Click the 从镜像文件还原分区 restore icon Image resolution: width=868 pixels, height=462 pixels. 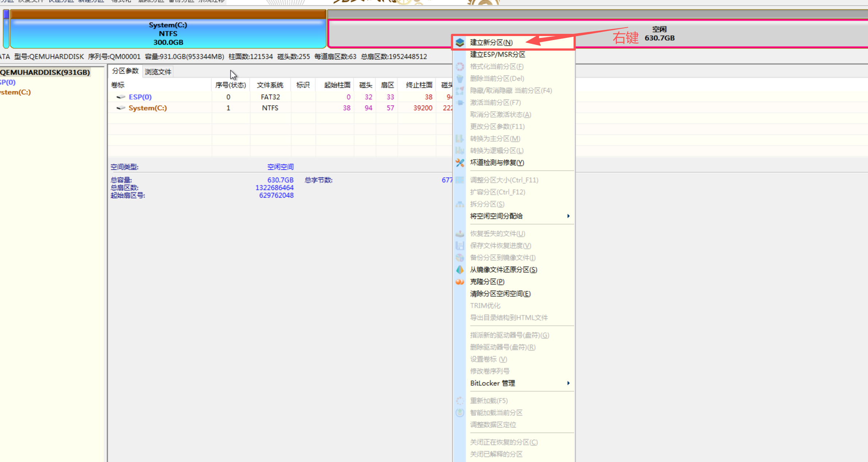pos(460,269)
